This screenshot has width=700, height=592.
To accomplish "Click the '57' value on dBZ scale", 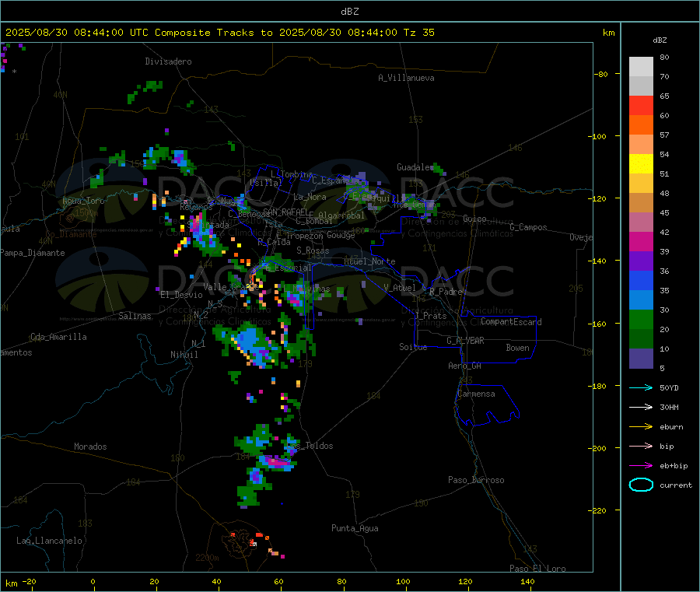I will coord(664,135).
